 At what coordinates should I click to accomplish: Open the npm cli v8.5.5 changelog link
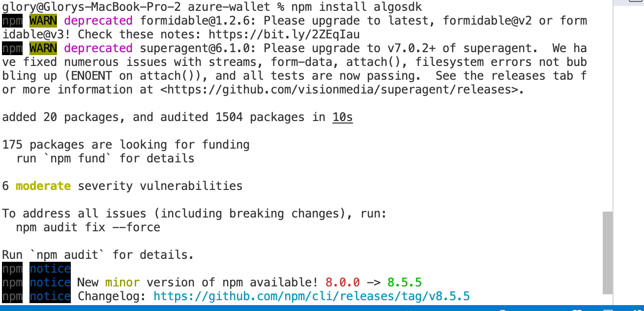312,296
